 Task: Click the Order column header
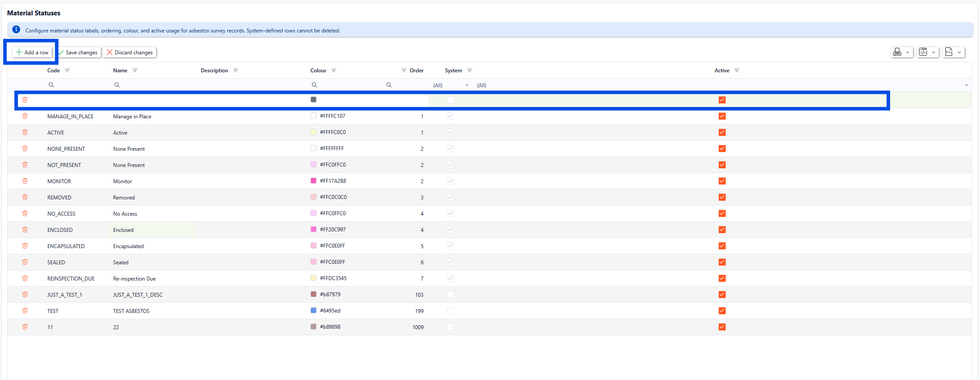(416, 71)
